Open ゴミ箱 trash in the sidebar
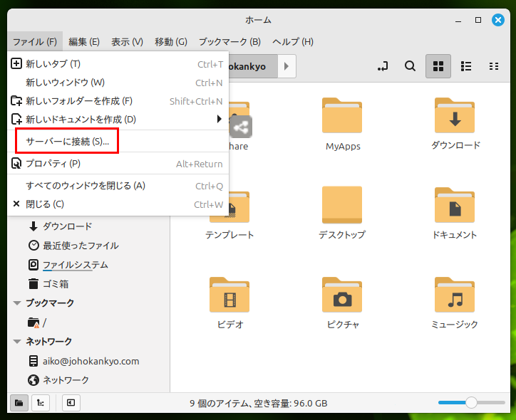Screen dimensions: 516x420 (x=55, y=283)
